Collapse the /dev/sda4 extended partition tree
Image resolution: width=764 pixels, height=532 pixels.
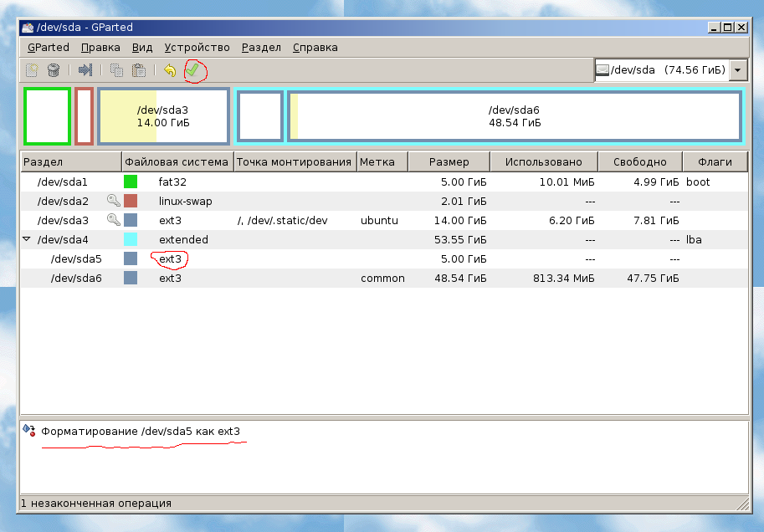coord(27,239)
